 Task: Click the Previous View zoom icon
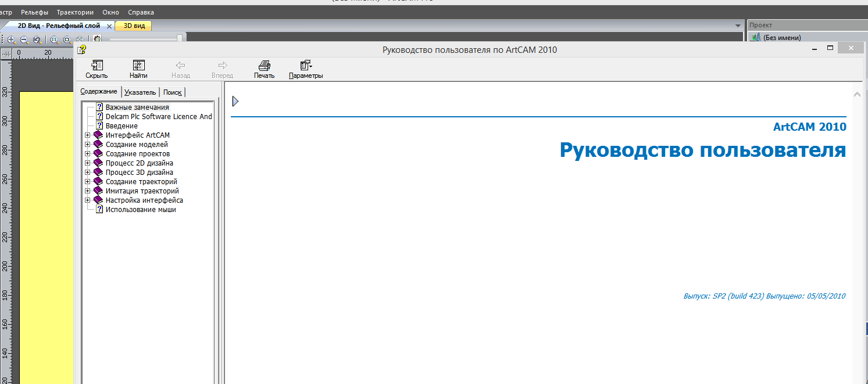tap(37, 40)
